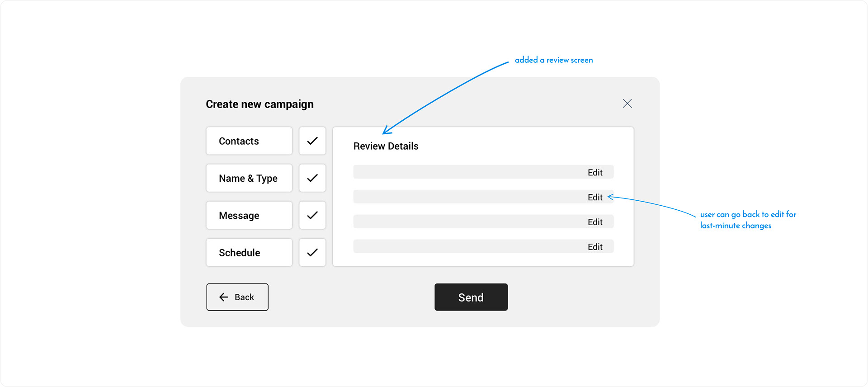The width and height of the screenshot is (868, 387).
Task: Click Edit on the third review row
Action: click(595, 222)
